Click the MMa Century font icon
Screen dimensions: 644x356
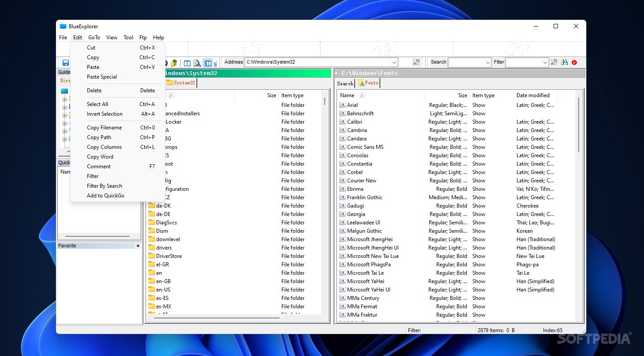coord(342,298)
